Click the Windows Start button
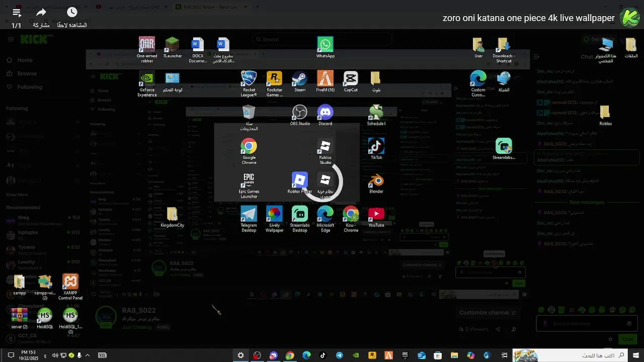The image size is (644, 362). click(x=635, y=355)
